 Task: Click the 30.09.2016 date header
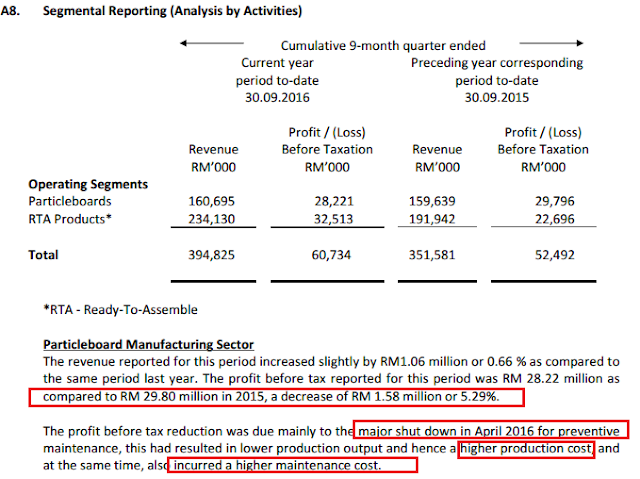pos(277,98)
